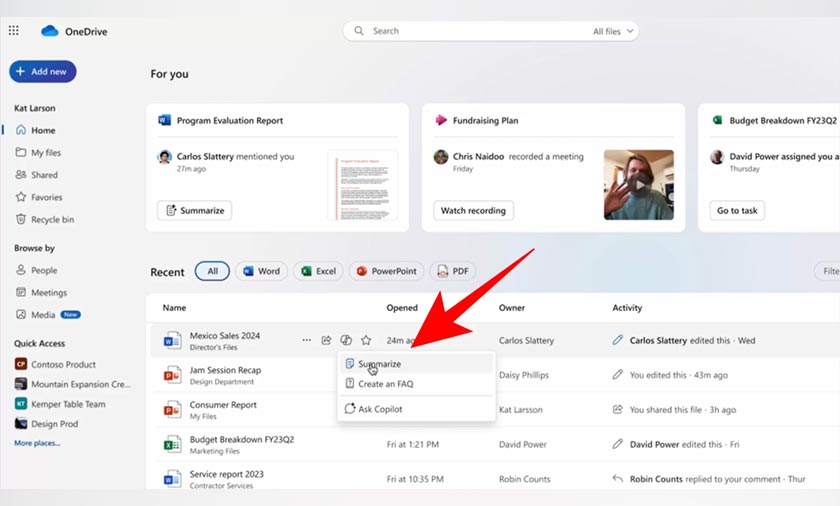The image size is (840, 506).
Task: Play the Fundraising Plan meeting video thumbnail
Action: click(638, 184)
